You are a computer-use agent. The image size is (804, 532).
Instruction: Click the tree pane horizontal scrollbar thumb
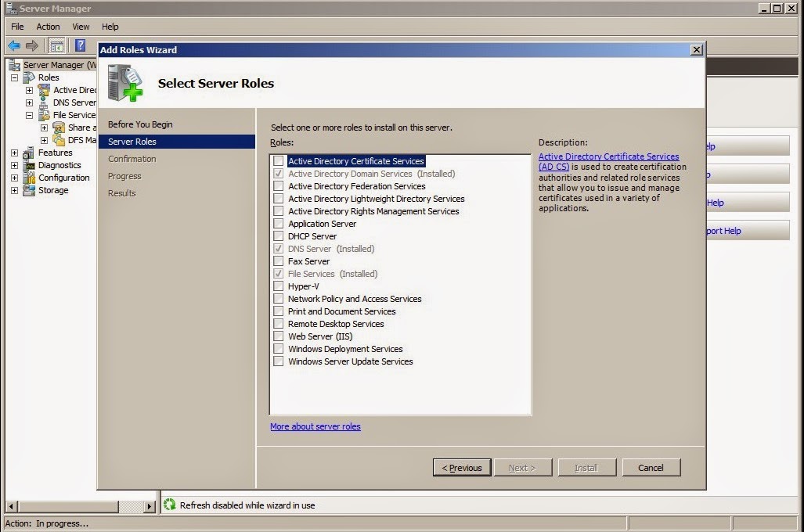click(68, 506)
